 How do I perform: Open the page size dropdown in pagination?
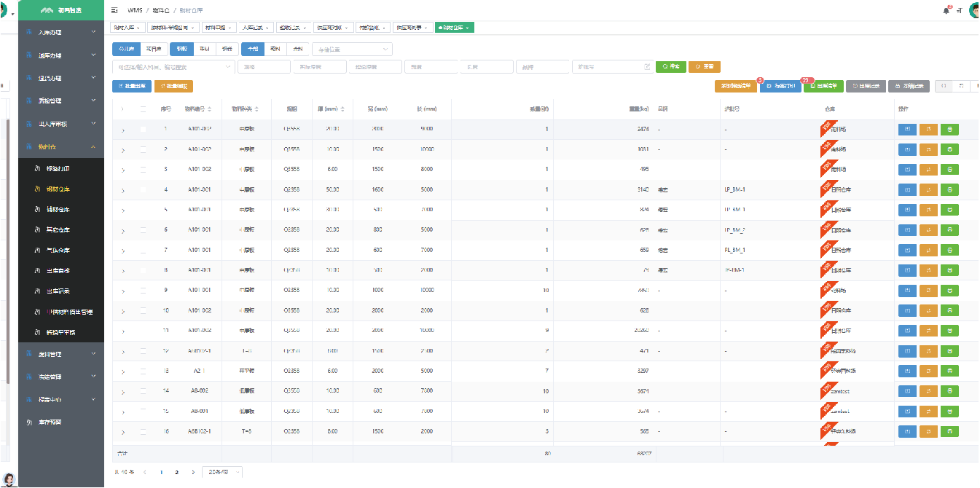(222, 472)
